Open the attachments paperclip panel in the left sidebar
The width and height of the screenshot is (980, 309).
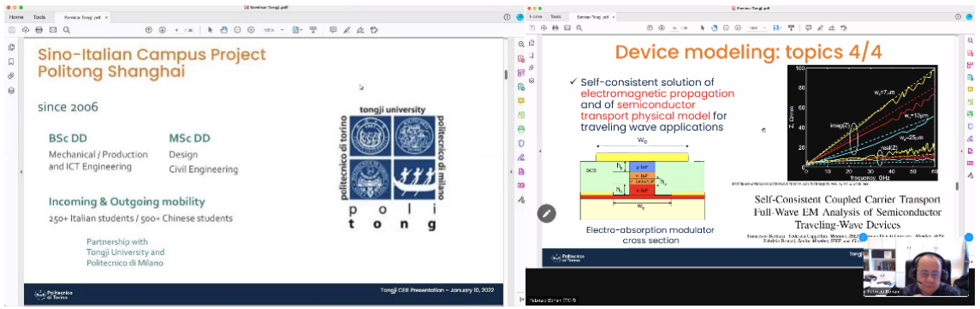pos(11,76)
